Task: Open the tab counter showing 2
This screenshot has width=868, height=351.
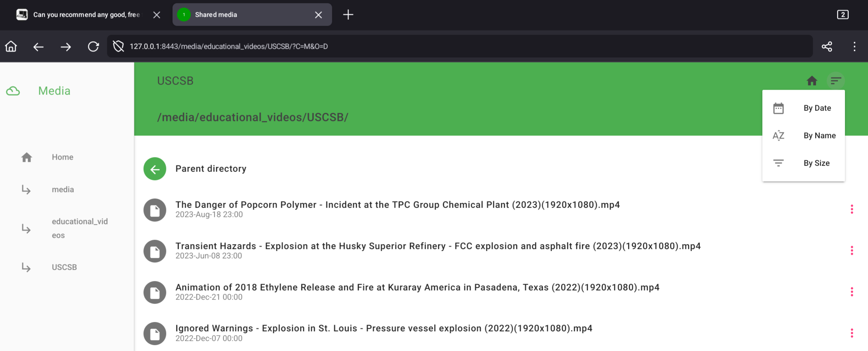Action: (x=842, y=15)
